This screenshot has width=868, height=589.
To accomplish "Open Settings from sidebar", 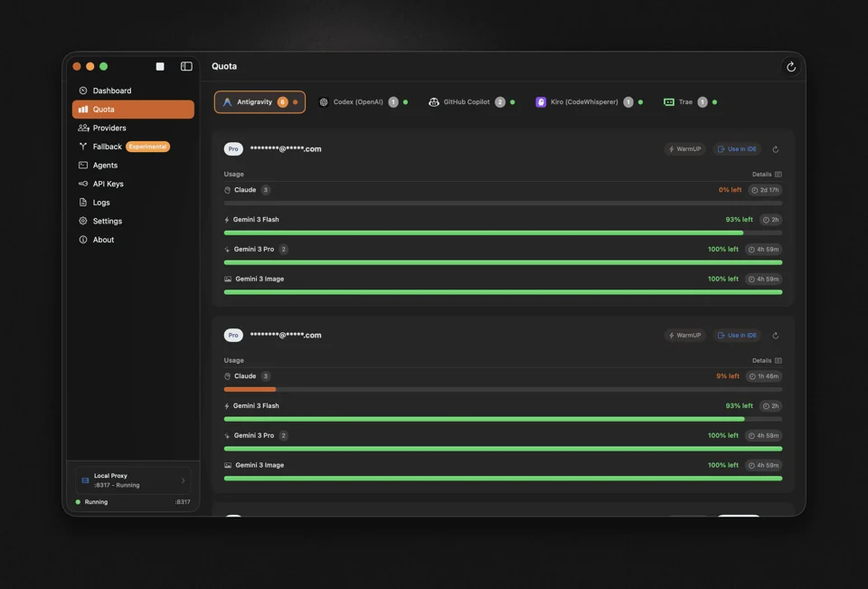I will [x=133, y=221].
